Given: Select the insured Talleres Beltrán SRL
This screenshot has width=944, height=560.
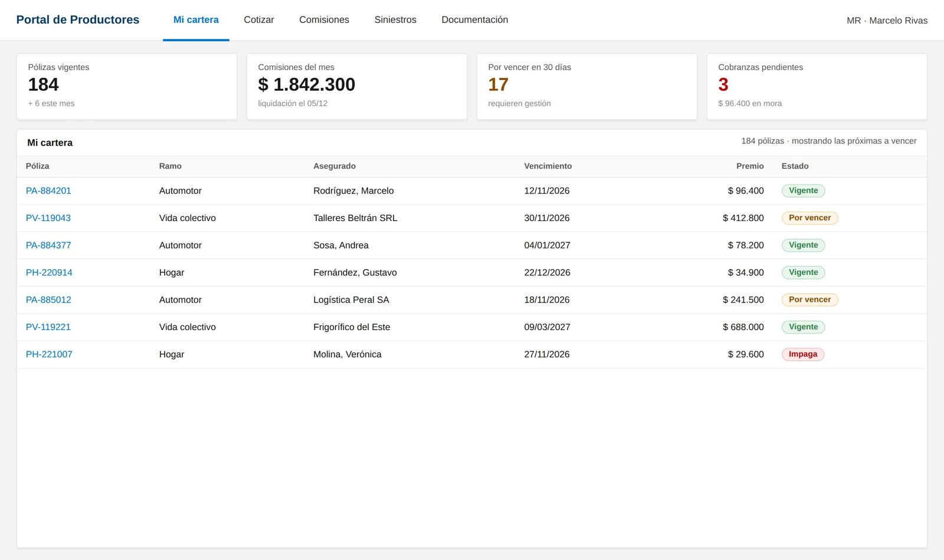Looking at the screenshot, I should click(355, 218).
